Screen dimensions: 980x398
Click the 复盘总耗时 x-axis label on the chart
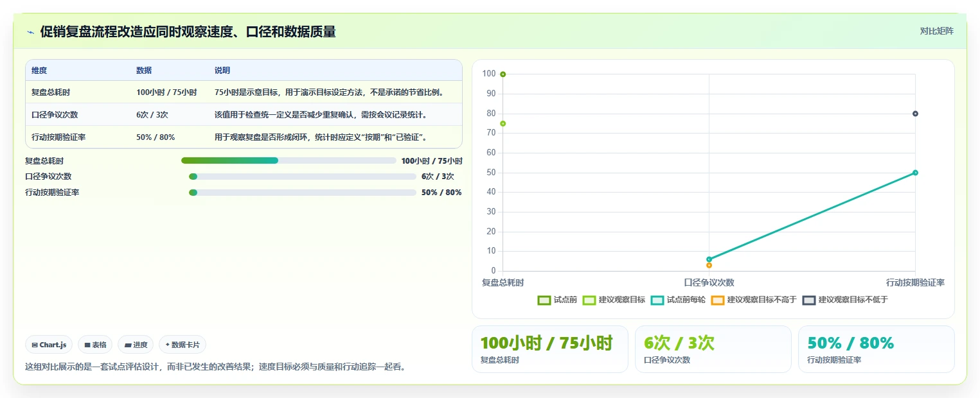(x=503, y=282)
